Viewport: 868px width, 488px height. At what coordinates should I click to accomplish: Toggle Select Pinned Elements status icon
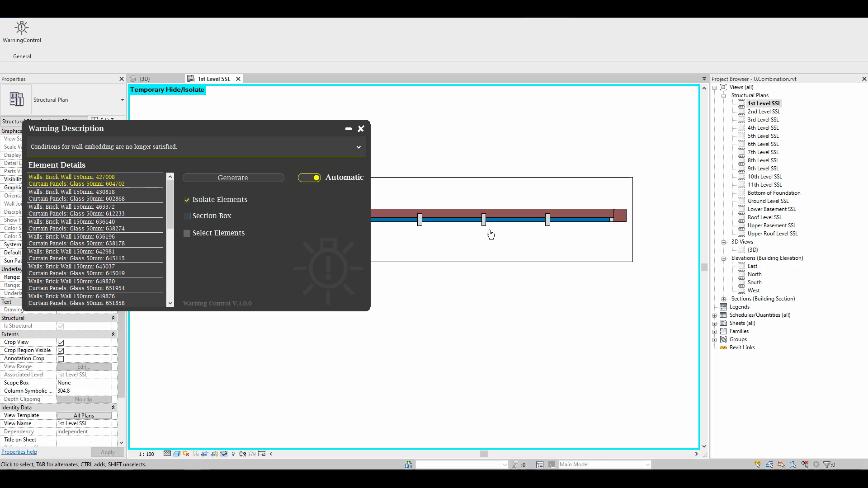781,465
